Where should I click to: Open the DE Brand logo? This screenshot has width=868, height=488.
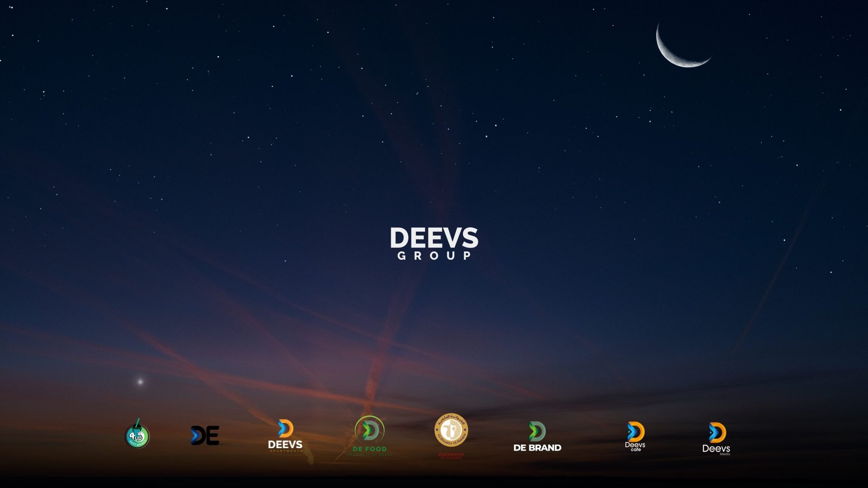pos(537,436)
